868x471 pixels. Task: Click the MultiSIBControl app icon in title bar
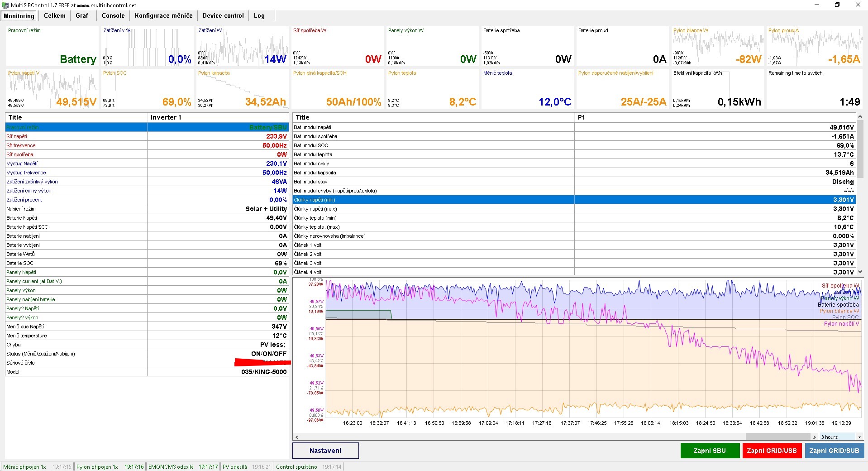[x=5, y=5]
